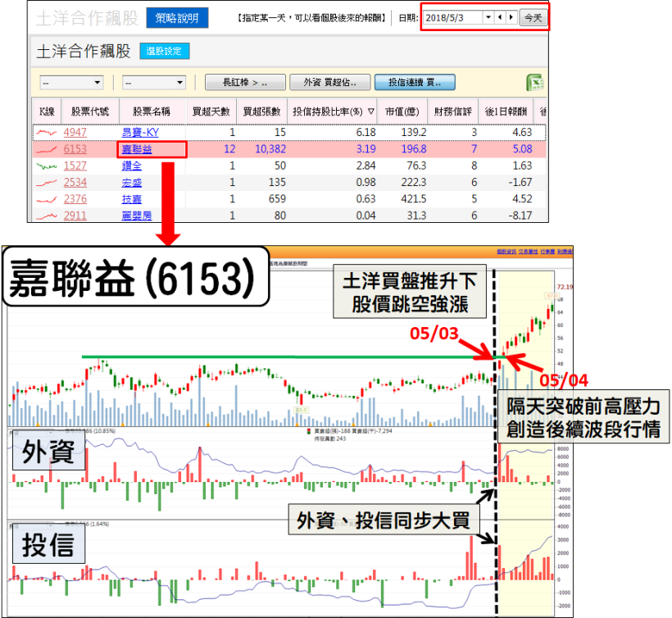672x618 pixels.
Task: Open stock code link 2534
Action: [75, 183]
